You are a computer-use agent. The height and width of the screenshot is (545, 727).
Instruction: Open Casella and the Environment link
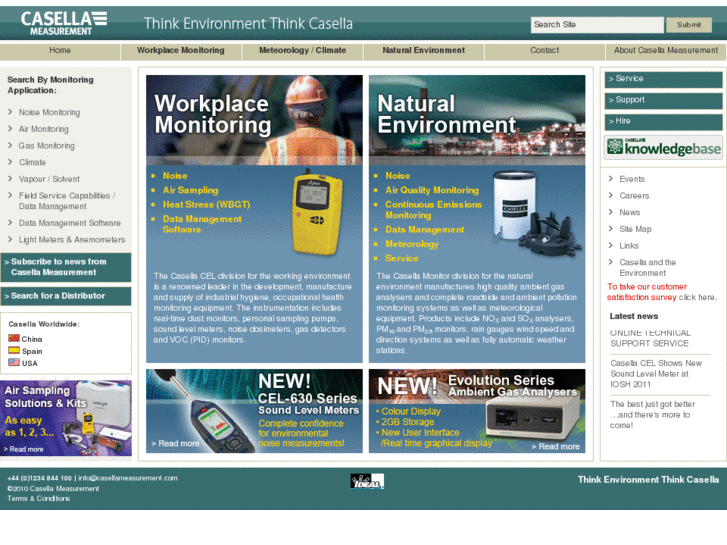coord(647,268)
